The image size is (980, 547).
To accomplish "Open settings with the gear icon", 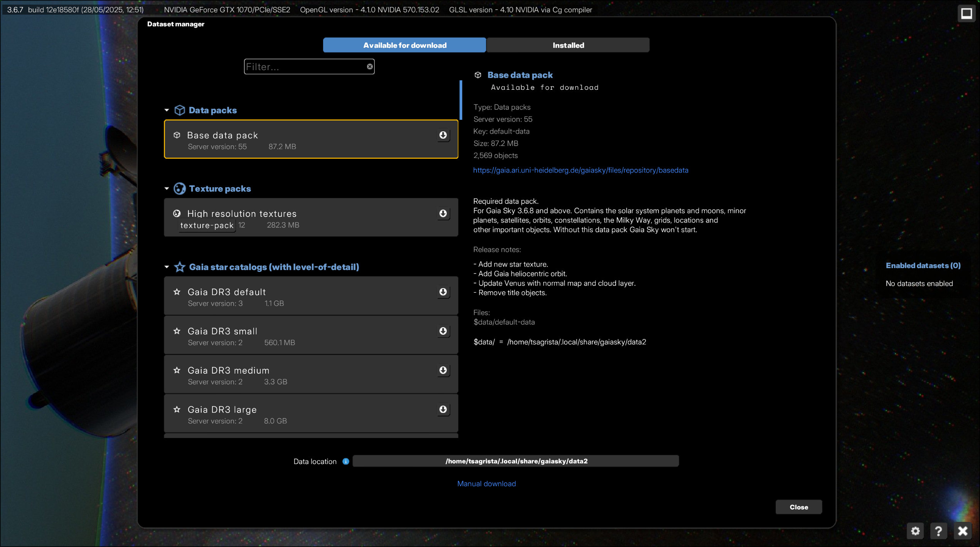I will point(915,531).
